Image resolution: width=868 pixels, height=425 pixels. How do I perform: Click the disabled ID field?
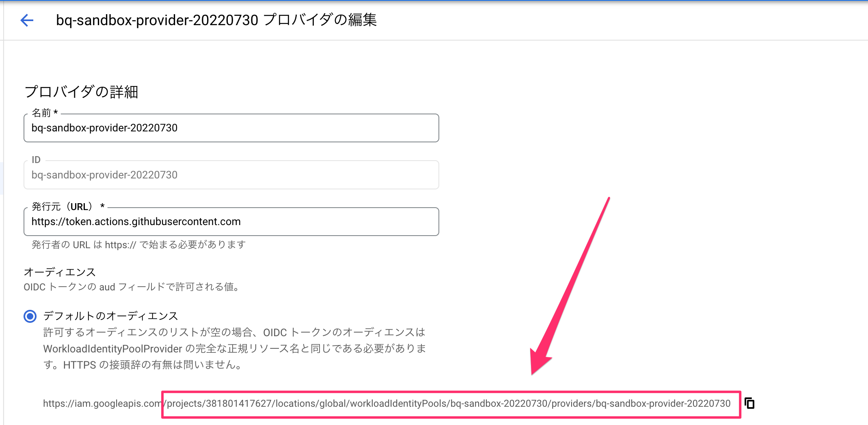tap(231, 175)
